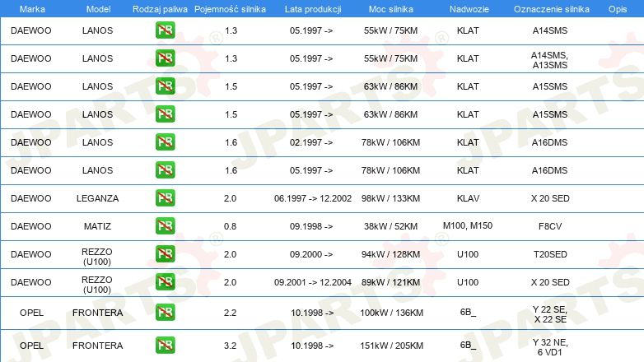Click U100 body code in the 128KM row
Screen dimensions: 644x362
click(468, 254)
